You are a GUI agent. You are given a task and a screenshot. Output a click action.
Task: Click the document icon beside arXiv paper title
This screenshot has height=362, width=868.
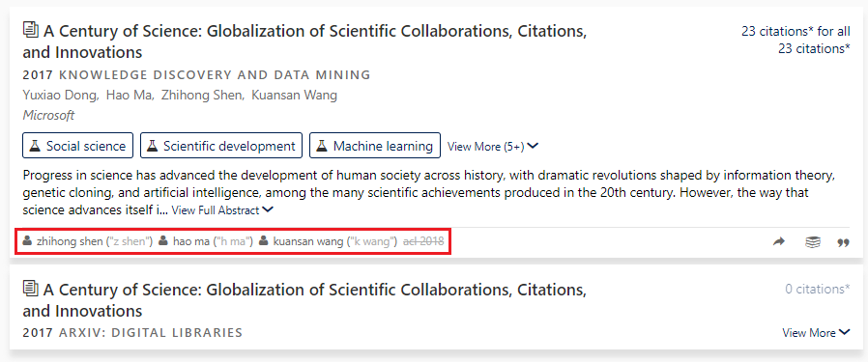pos(31,288)
